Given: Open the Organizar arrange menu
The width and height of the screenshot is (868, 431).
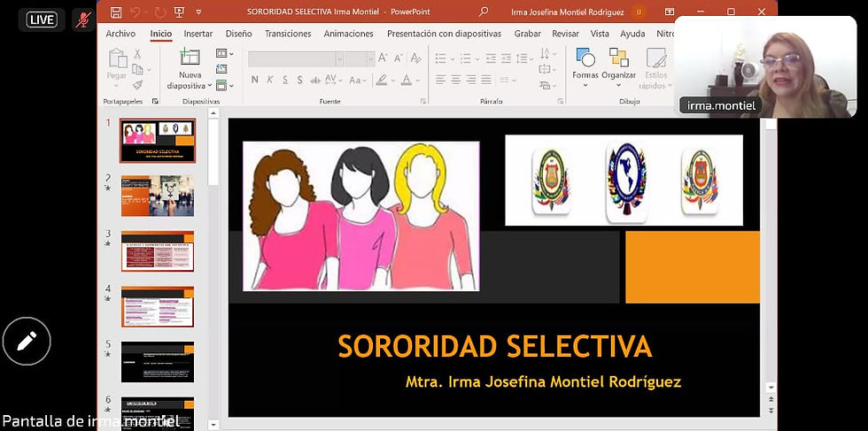Looking at the screenshot, I should click(x=619, y=67).
